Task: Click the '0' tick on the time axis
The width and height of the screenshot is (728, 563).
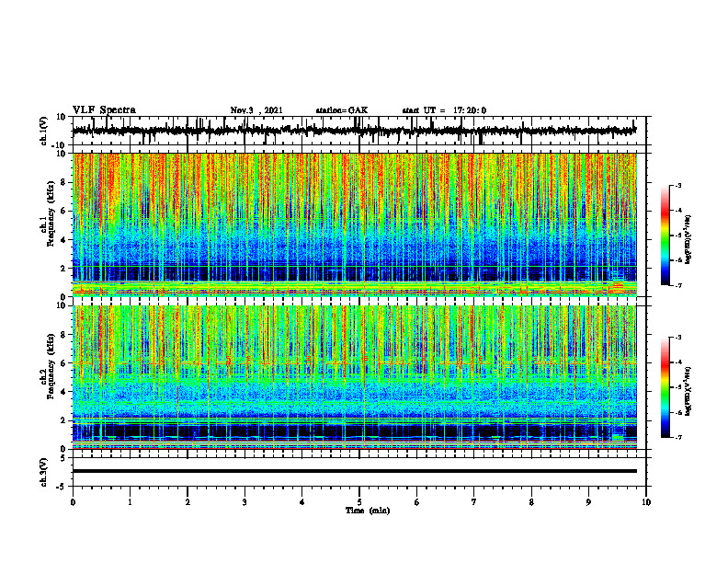Action: [x=73, y=502]
